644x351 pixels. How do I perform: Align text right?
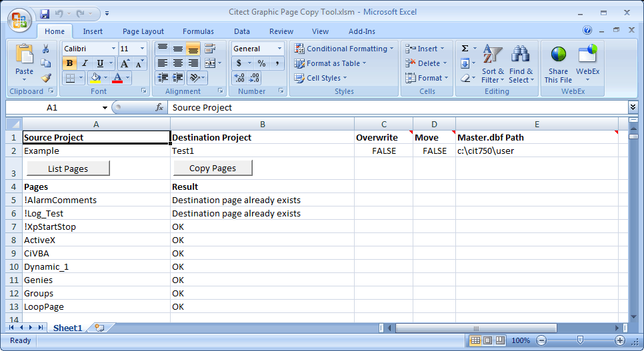[x=193, y=63]
